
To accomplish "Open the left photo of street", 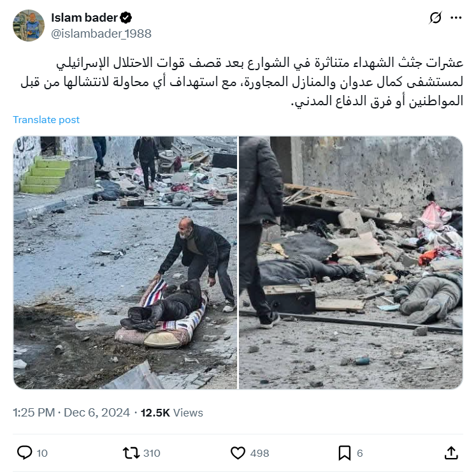I will [x=125, y=263].
